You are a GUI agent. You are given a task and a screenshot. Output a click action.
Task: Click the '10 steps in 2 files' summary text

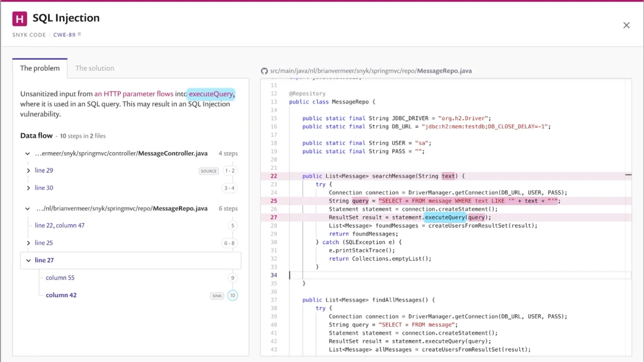[83, 136]
